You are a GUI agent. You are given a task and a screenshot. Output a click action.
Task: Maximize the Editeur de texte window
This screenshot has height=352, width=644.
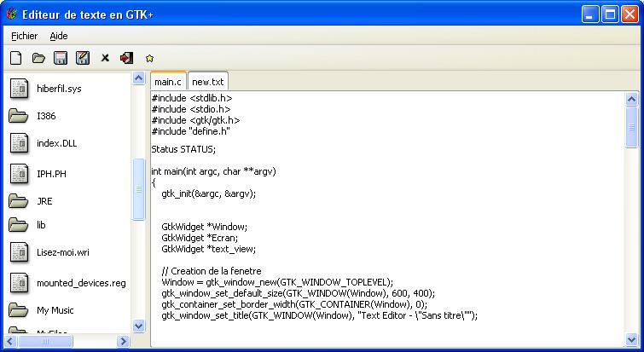[610, 14]
